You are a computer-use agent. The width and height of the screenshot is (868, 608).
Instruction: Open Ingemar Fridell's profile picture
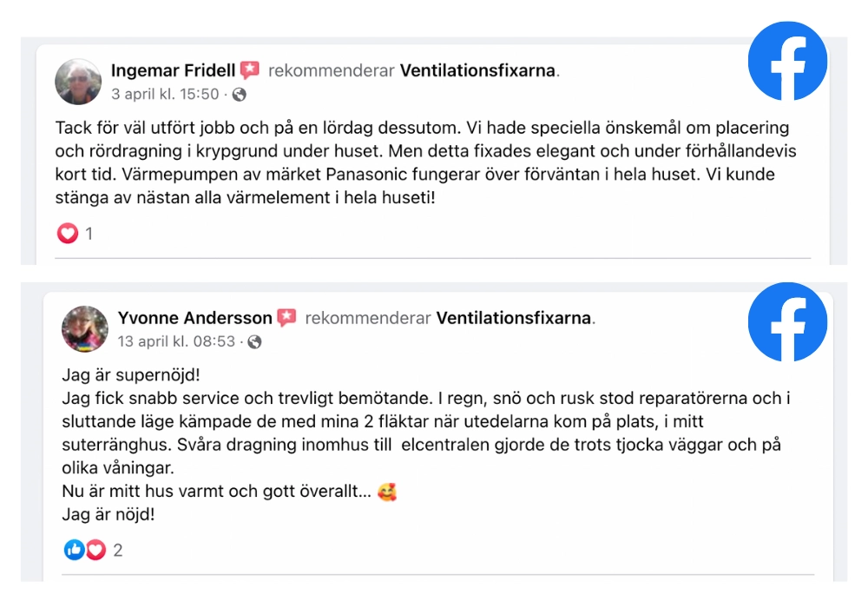pos(78,81)
